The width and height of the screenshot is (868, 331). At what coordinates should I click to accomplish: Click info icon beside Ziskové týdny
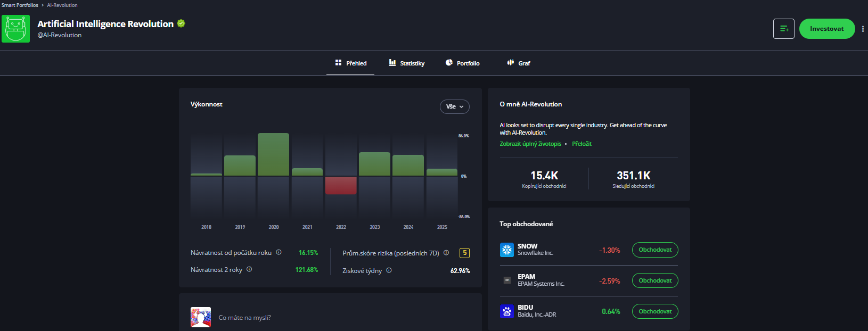click(x=389, y=270)
